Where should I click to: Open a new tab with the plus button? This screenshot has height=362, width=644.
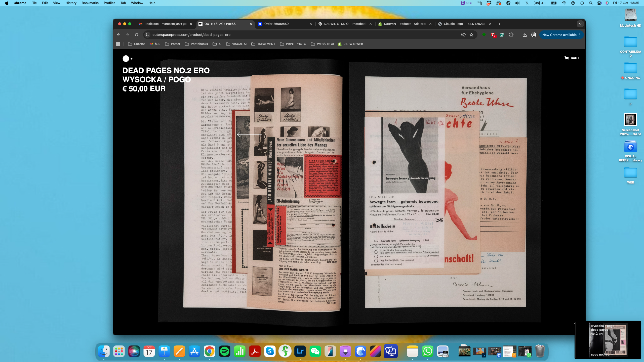(x=499, y=24)
